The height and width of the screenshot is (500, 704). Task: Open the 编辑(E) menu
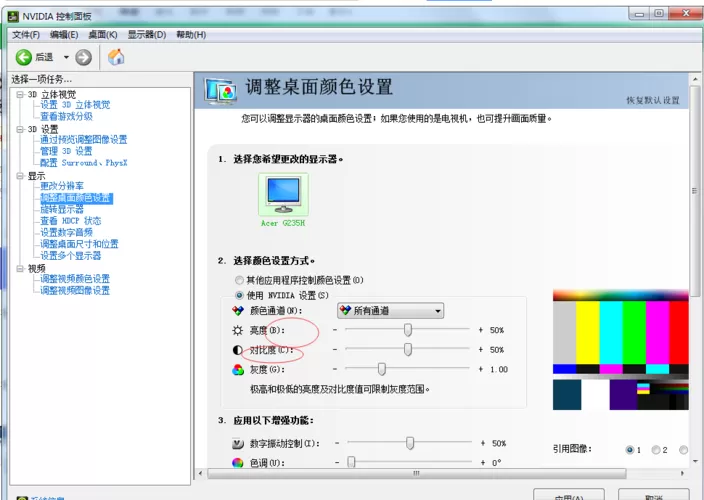64,35
